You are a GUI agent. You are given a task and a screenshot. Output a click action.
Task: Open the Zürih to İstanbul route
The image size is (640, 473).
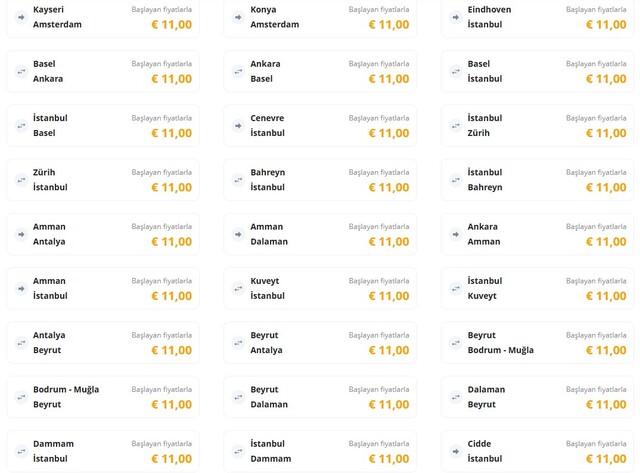(102, 180)
